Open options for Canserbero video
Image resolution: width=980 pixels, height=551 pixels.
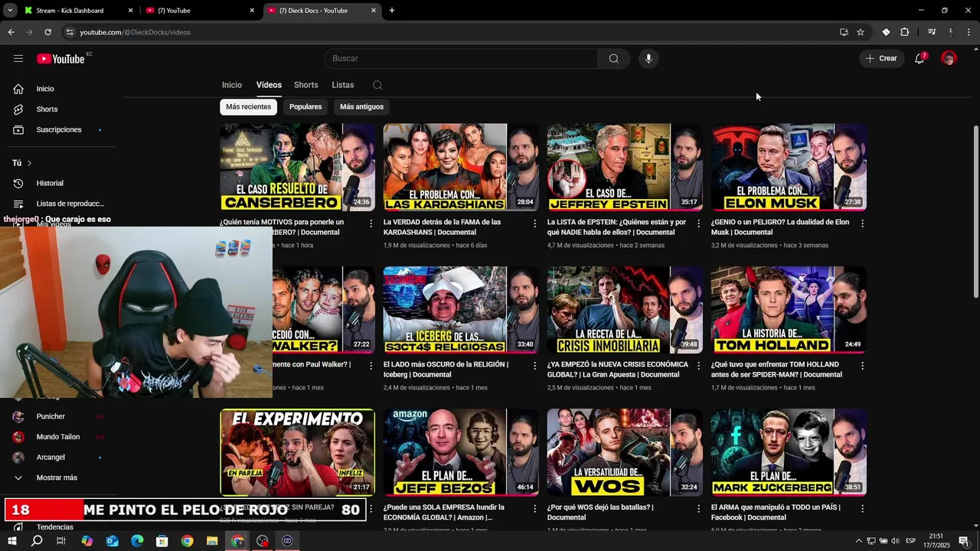[x=371, y=223]
